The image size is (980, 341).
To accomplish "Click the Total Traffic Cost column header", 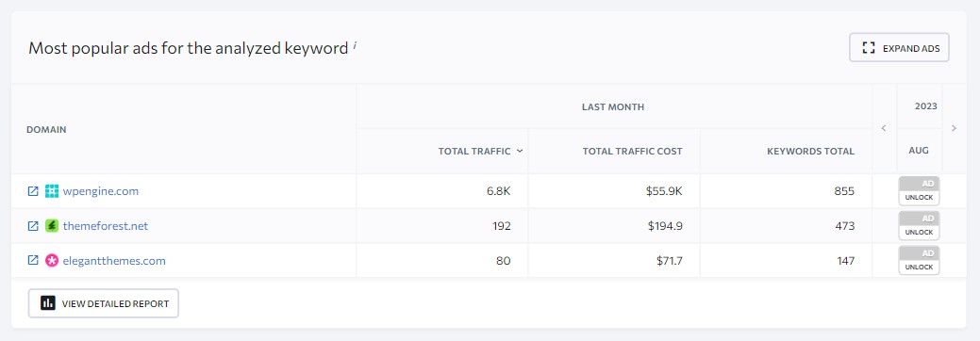I will click(632, 151).
